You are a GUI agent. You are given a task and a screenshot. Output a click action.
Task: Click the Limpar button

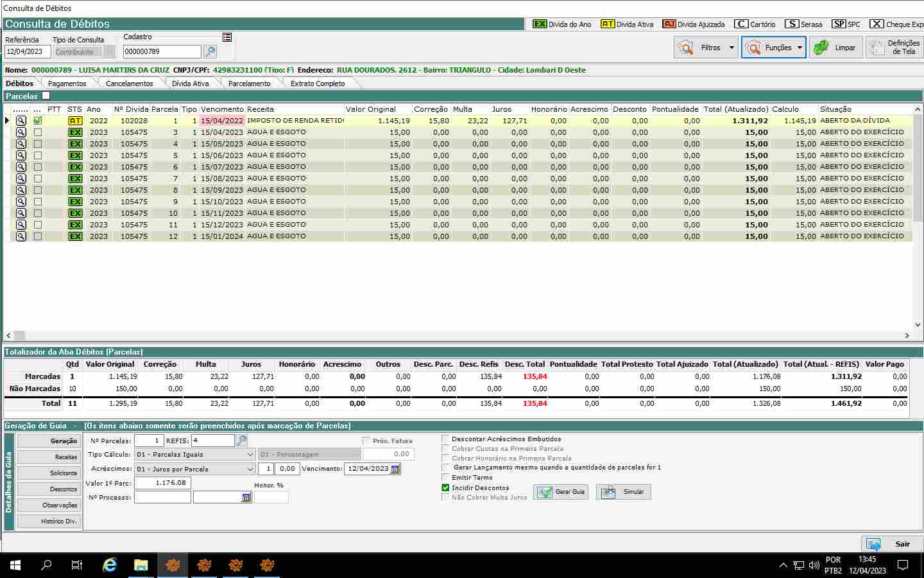[x=835, y=48]
